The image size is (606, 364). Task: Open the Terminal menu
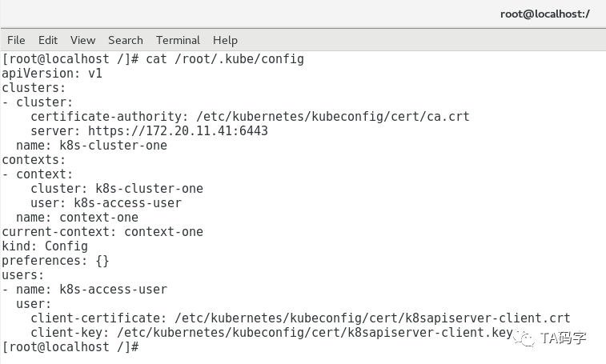point(178,40)
